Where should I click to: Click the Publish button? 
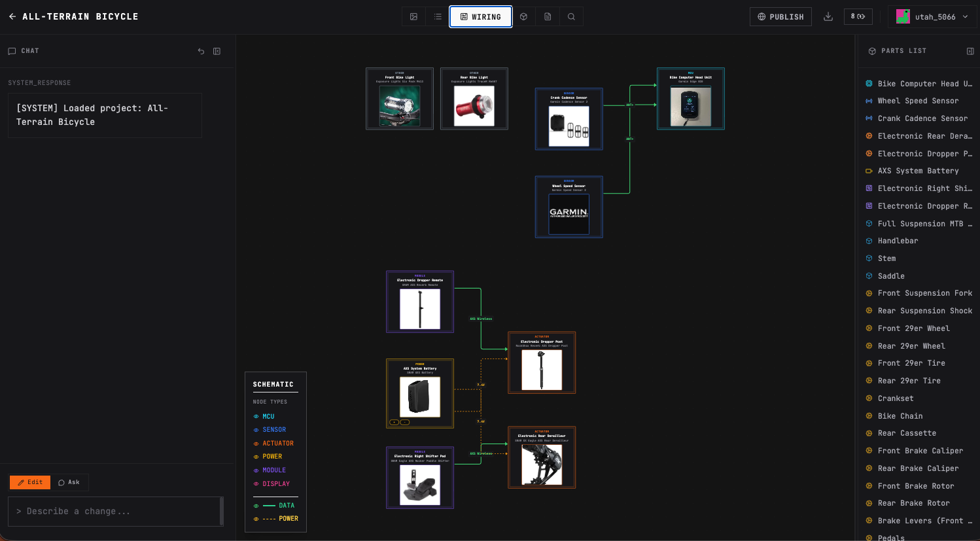pyautogui.click(x=780, y=17)
